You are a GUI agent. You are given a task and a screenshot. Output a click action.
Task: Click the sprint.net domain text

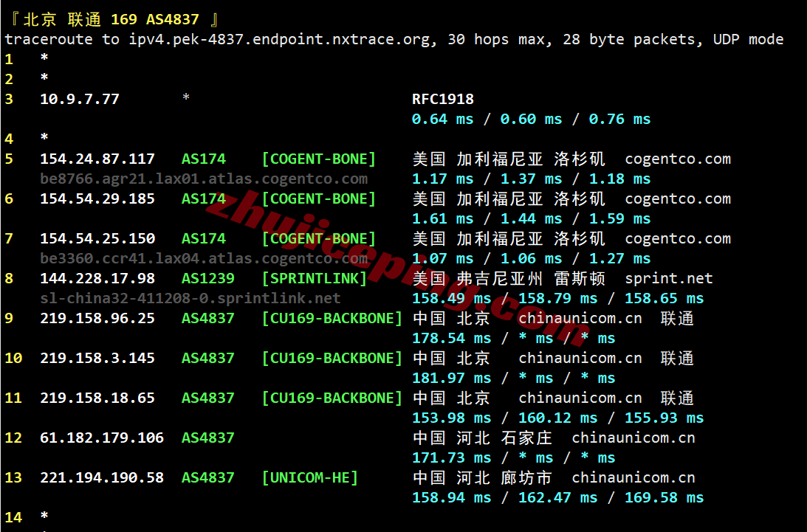point(668,278)
